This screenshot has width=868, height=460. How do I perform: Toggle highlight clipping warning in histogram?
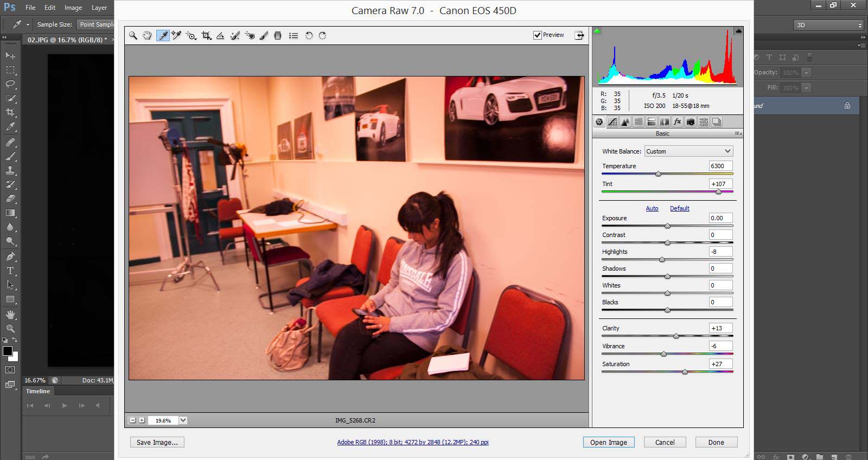click(738, 31)
